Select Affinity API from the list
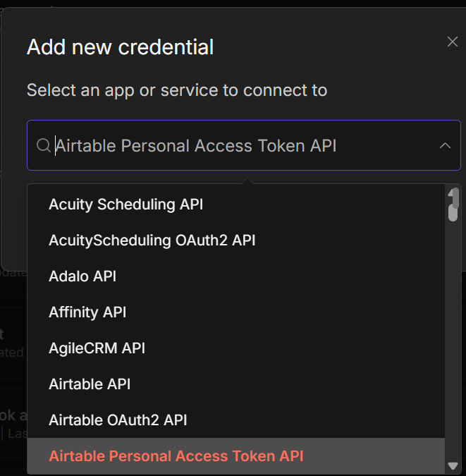 (x=87, y=312)
